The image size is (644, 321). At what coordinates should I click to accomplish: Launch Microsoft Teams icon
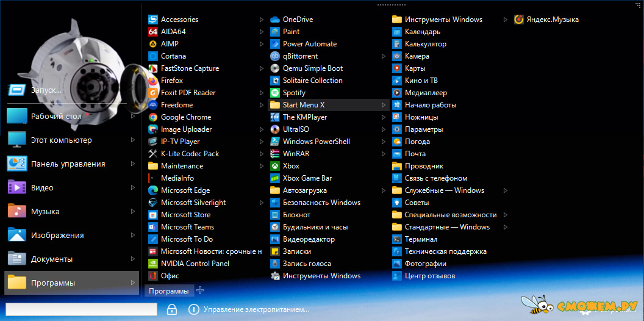[153, 227]
